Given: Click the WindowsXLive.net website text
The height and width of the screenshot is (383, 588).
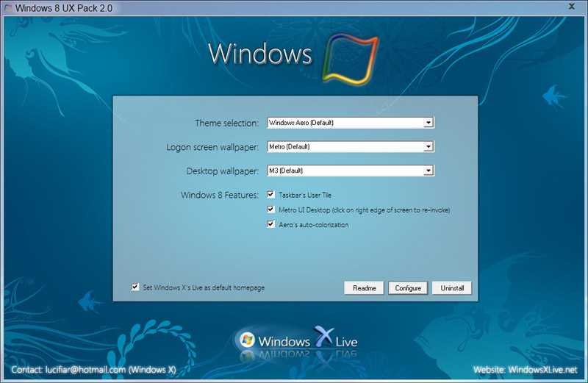Looking at the screenshot, I should 542,370.
